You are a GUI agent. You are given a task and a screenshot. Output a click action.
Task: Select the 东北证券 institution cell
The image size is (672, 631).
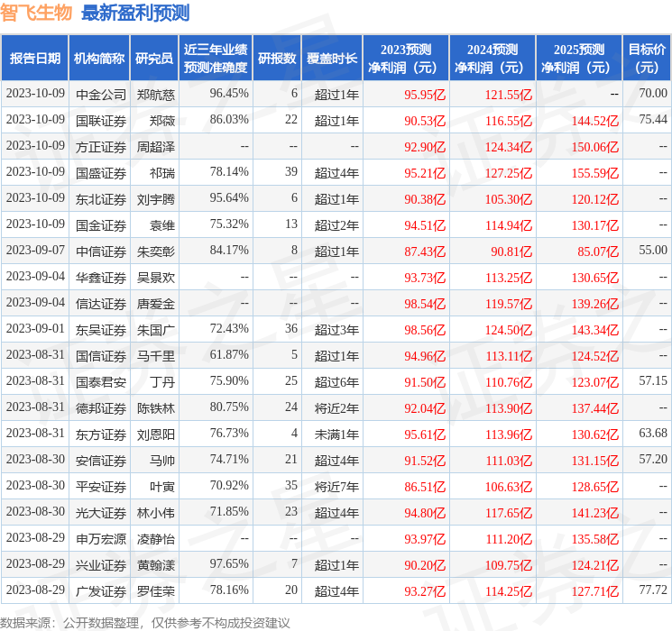tap(101, 199)
